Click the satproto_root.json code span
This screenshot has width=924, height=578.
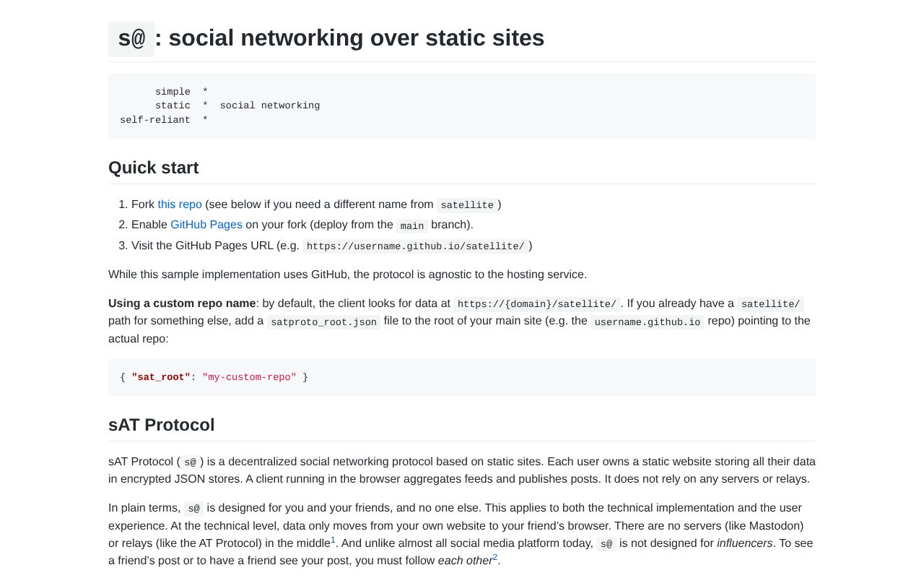[323, 322]
